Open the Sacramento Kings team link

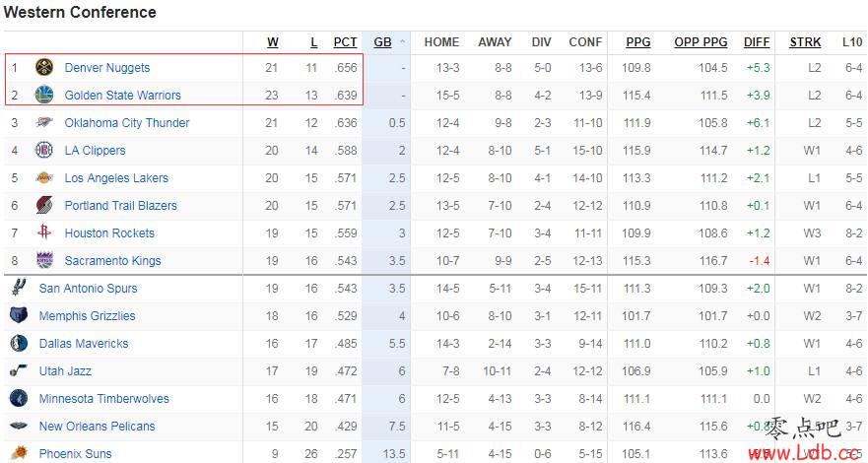pyautogui.click(x=112, y=260)
